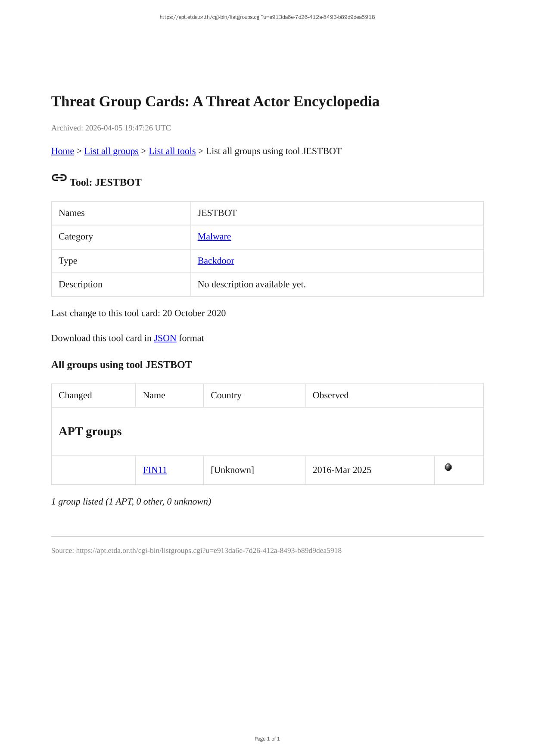Image resolution: width=535 pixels, height=756 pixels.
Task: Follow the Backdoor type link
Action: click(216, 260)
